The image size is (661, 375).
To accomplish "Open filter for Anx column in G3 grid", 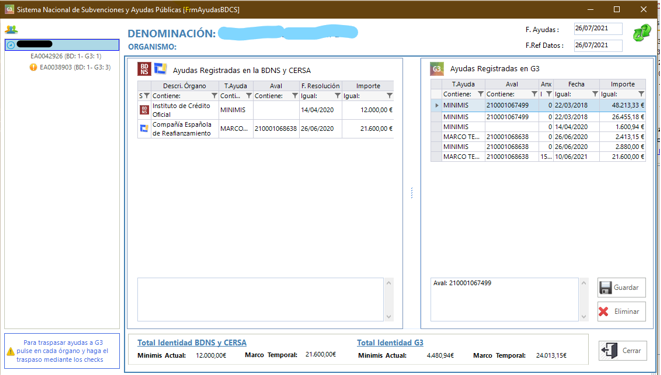I will [549, 94].
